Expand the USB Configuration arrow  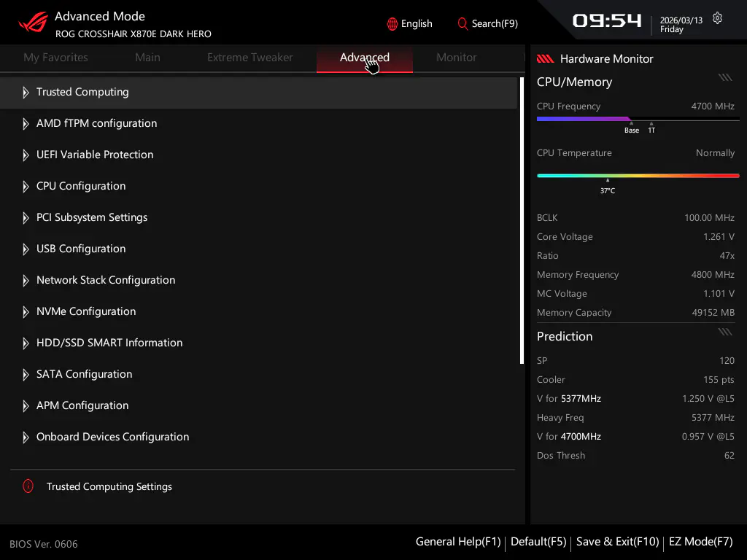tap(26, 249)
